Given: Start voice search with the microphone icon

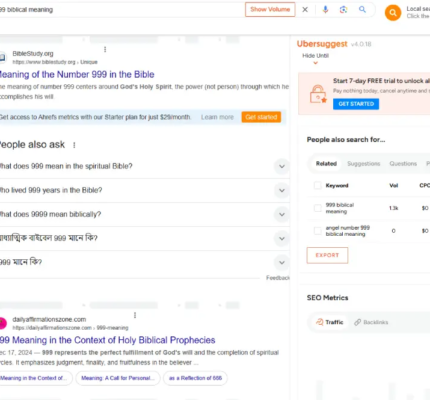Looking at the screenshot, I should tap(325, 9).
